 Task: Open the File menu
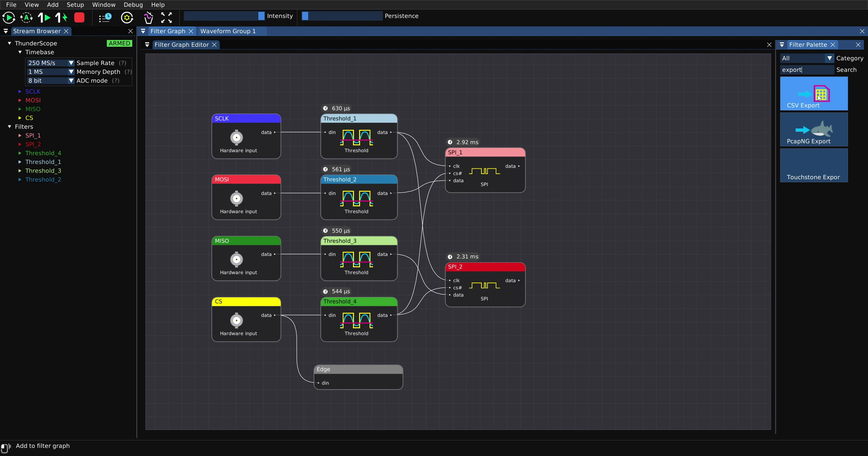[x=11, y=5]
